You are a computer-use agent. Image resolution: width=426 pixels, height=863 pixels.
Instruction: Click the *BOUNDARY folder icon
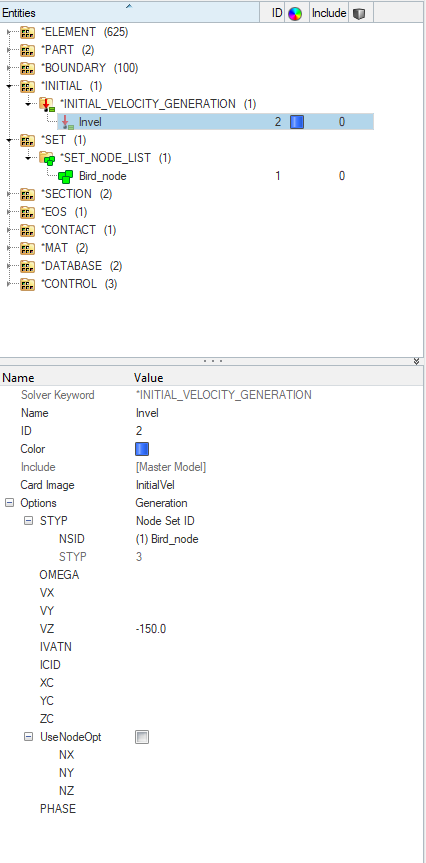point(28,68)
